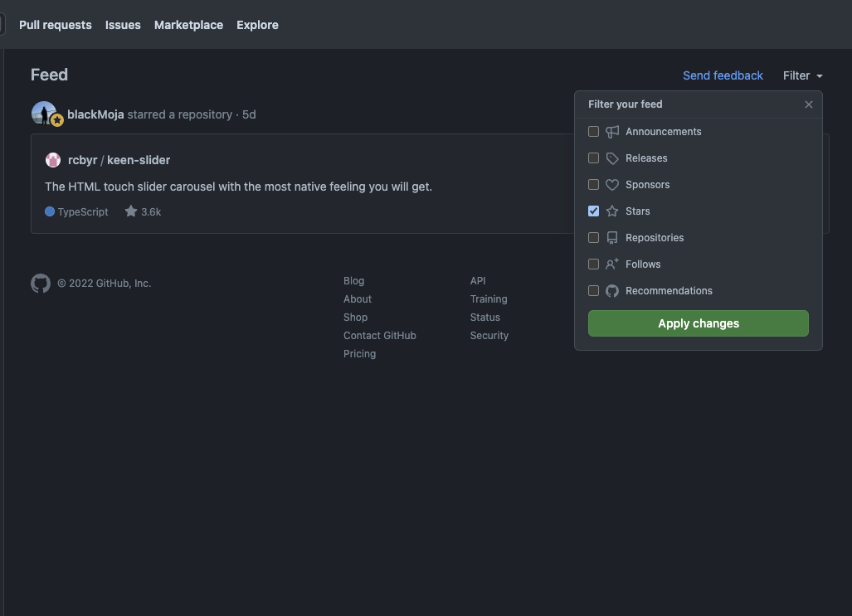Click the Recommendations octocat icon
The width and height of the screenshot is (852, 616).
(x=612, y=291)
